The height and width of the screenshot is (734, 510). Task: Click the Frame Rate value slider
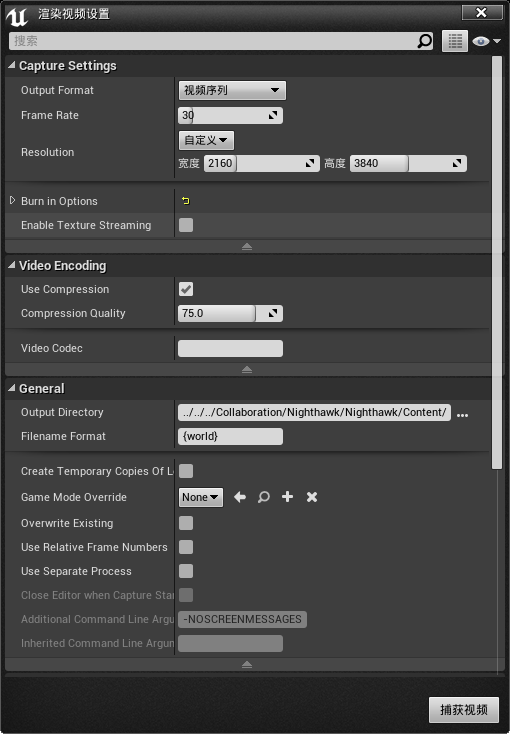230,115
